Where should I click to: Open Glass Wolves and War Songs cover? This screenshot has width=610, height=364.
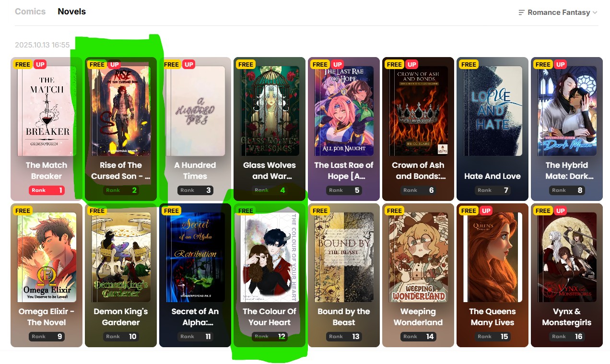[x=270, y=111]
